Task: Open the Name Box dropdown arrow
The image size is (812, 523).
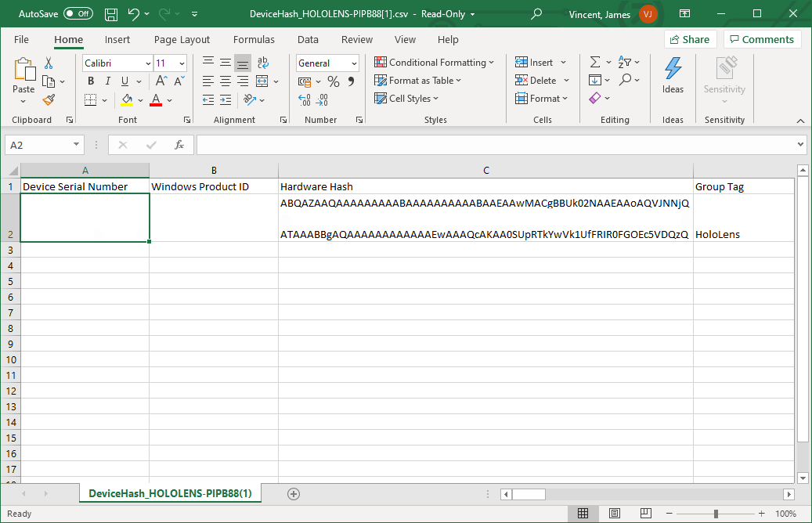Action: click(76, 145)
